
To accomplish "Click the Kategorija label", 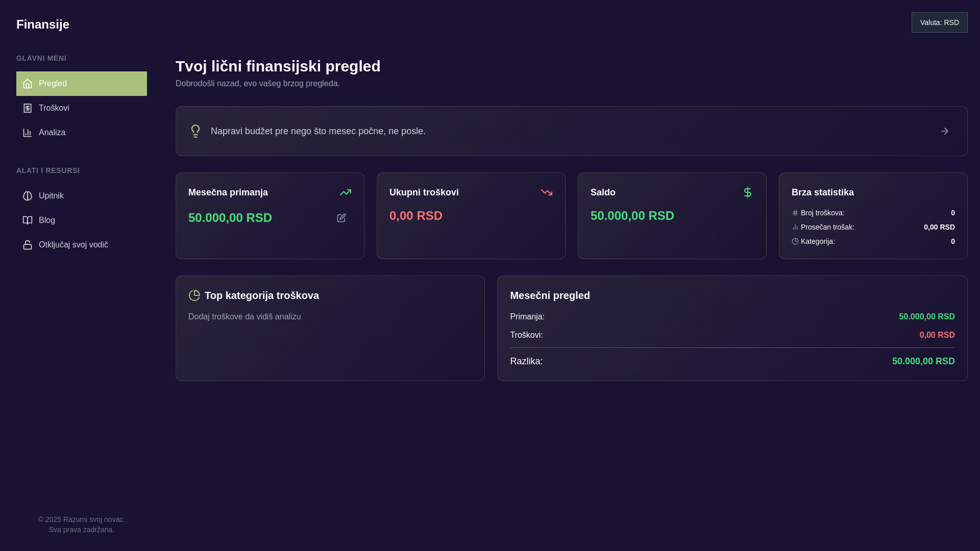I will tap(818, 241).
